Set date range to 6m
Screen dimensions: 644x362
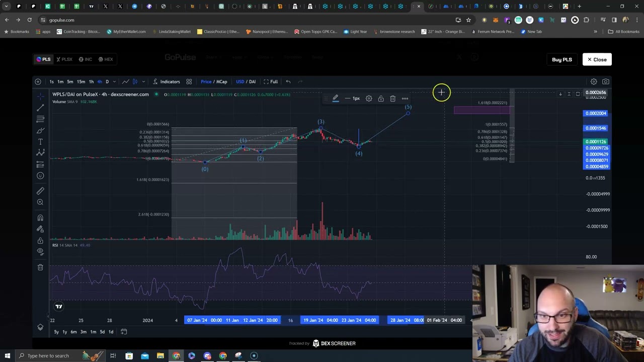pos(73,332)
